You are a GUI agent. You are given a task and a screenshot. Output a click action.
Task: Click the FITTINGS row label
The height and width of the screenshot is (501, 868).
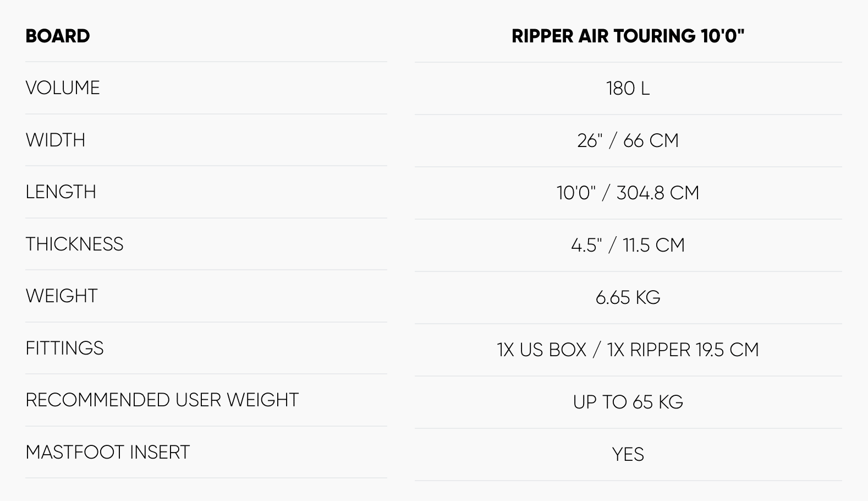click(65, 348)
